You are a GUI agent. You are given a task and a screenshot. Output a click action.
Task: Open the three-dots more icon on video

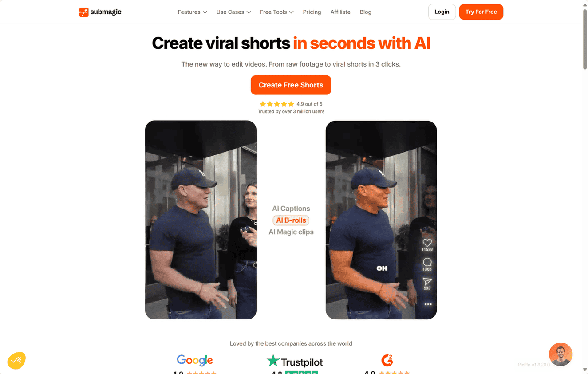pos(428,304)
